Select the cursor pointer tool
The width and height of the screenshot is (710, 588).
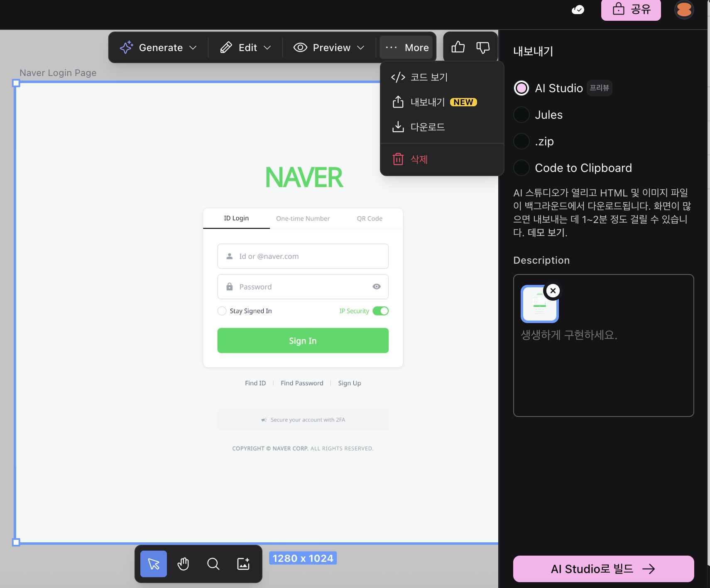(154, 563)
